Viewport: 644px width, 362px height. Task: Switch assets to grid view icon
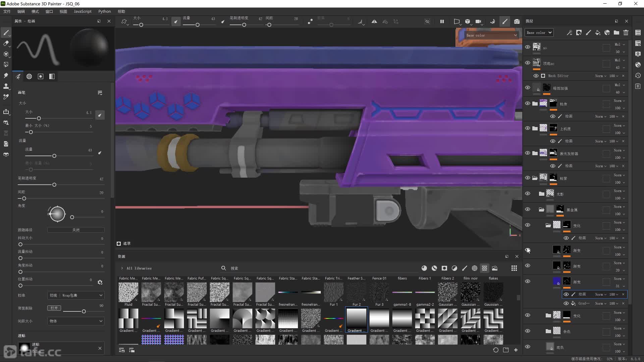[514, 268]
